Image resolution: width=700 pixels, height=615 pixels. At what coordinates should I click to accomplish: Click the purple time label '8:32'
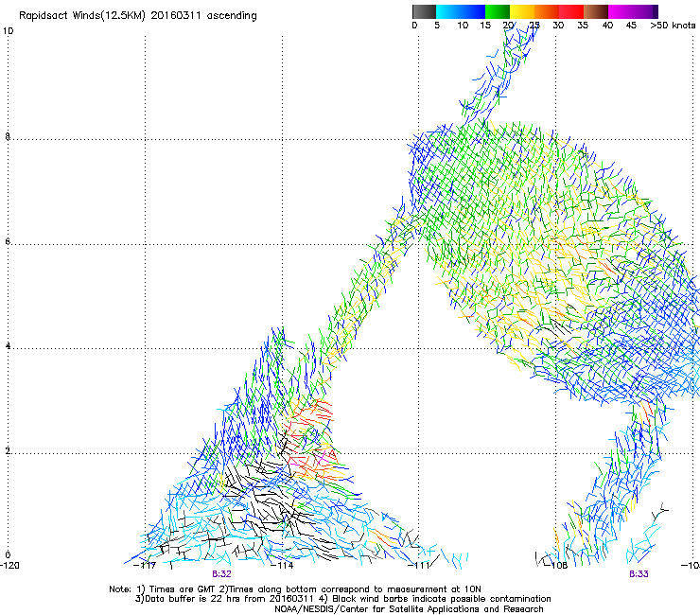coord(221,574)
